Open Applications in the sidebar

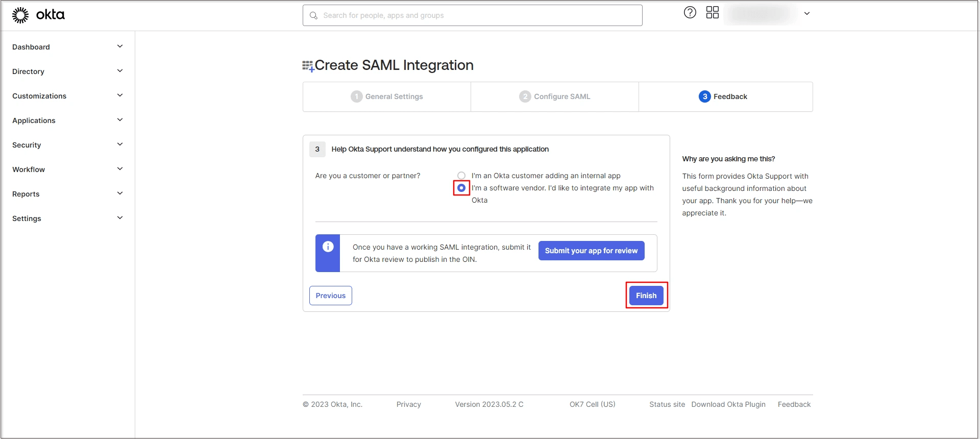34,120
